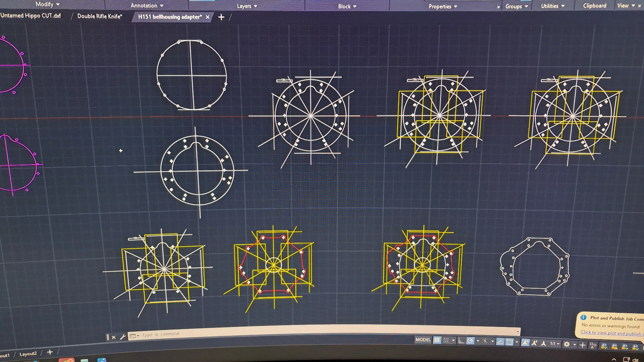Expand the Modify panel dropdown

58,4
